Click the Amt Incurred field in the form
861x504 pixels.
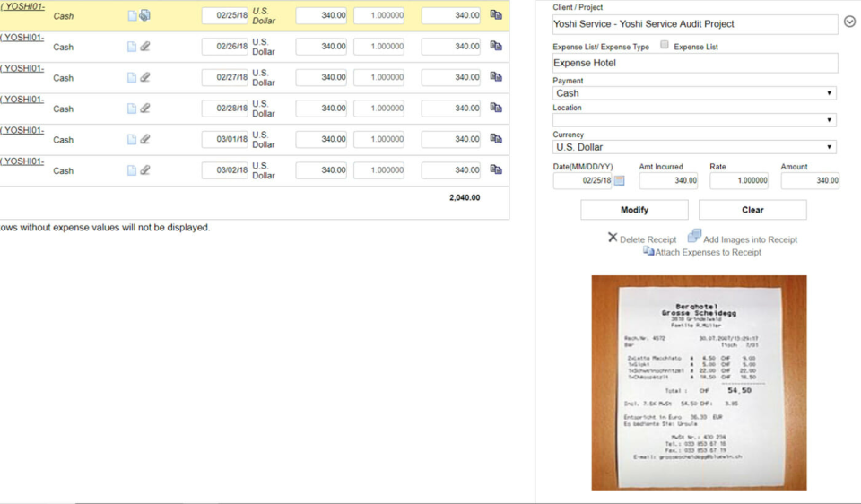668,180
